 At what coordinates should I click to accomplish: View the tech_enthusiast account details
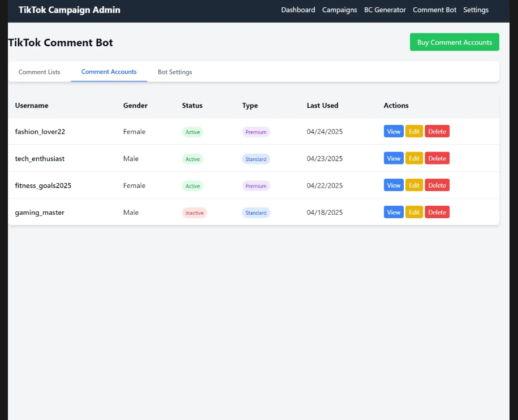394,159
